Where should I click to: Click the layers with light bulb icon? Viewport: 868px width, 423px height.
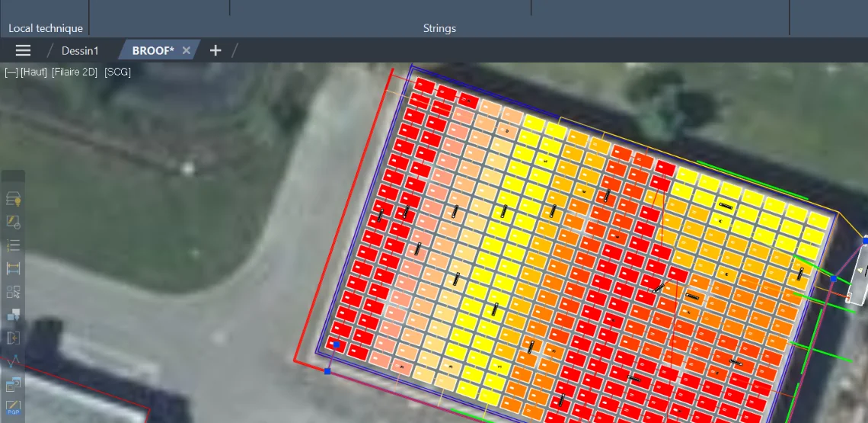[13, 200]
